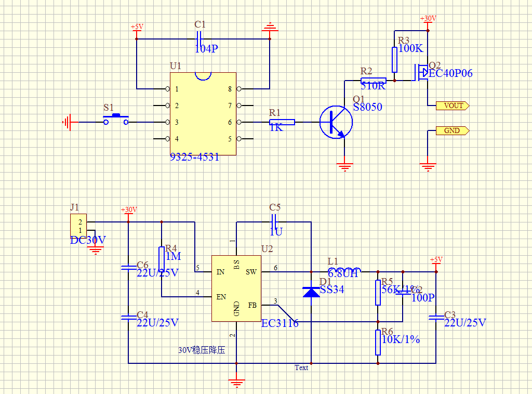Viewport: 532px width, 394px height.
Task: Select the R6 resistor symbol
Action: pos(378,342)
